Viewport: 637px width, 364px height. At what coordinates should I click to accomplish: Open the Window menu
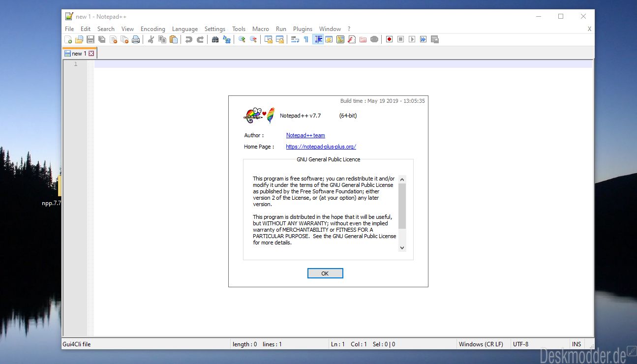point(330,29)
